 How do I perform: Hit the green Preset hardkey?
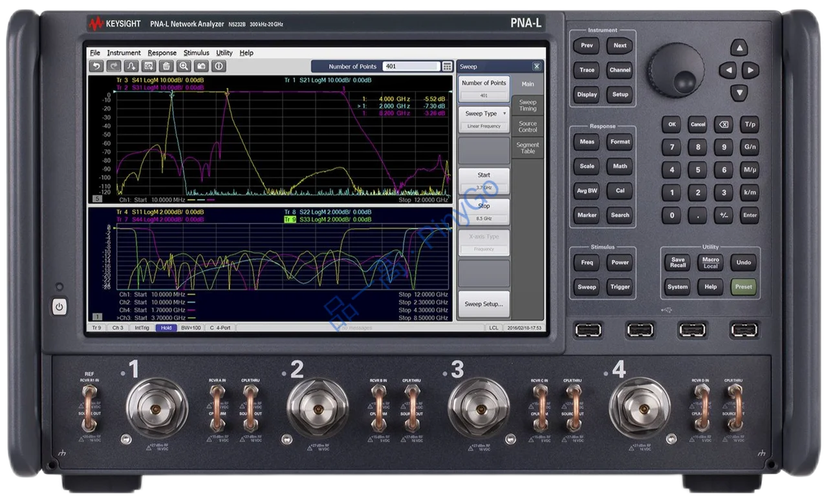tap(744, 287)
